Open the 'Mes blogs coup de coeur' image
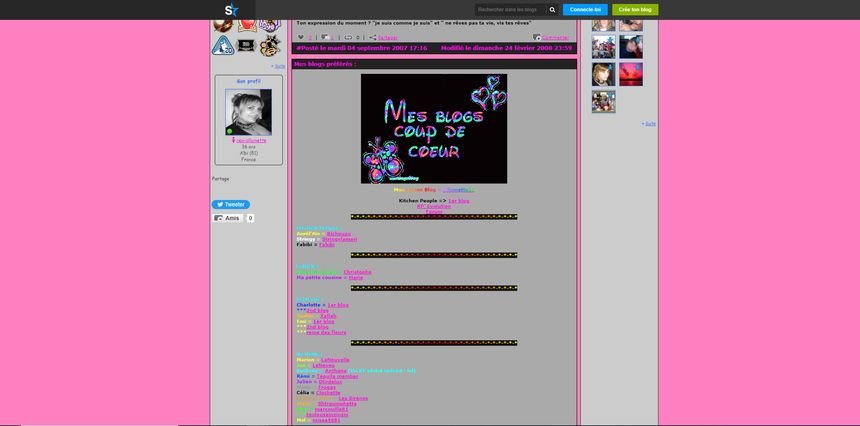Viewport: 860px width, 426px height. [x=434, y=129]
